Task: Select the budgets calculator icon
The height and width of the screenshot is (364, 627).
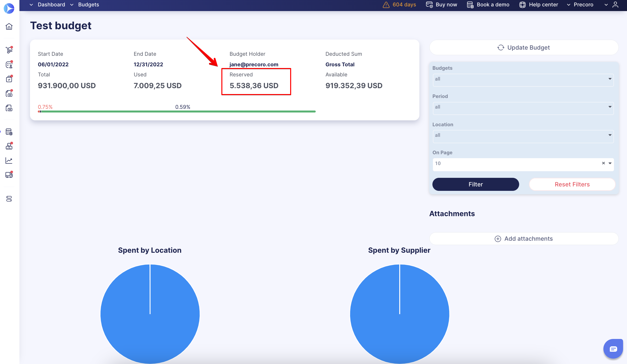Action: click(9, 132)
